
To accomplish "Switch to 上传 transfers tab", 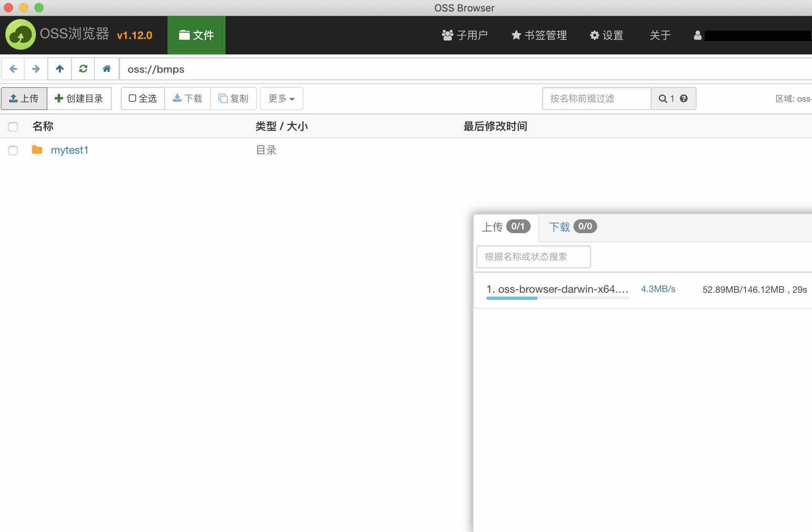I will tap(506, 227).
